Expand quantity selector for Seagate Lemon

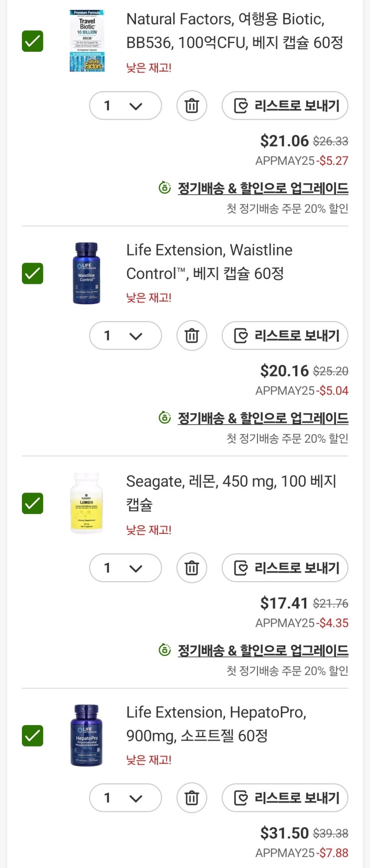[125, 568]
